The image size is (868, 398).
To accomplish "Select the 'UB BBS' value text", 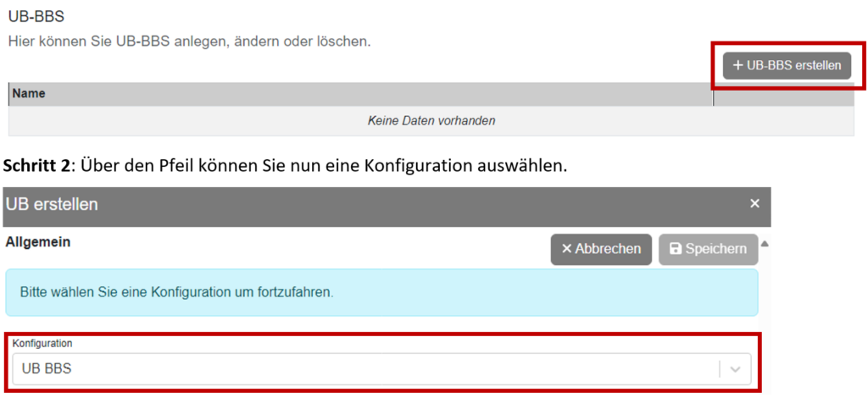I will 47,369.
